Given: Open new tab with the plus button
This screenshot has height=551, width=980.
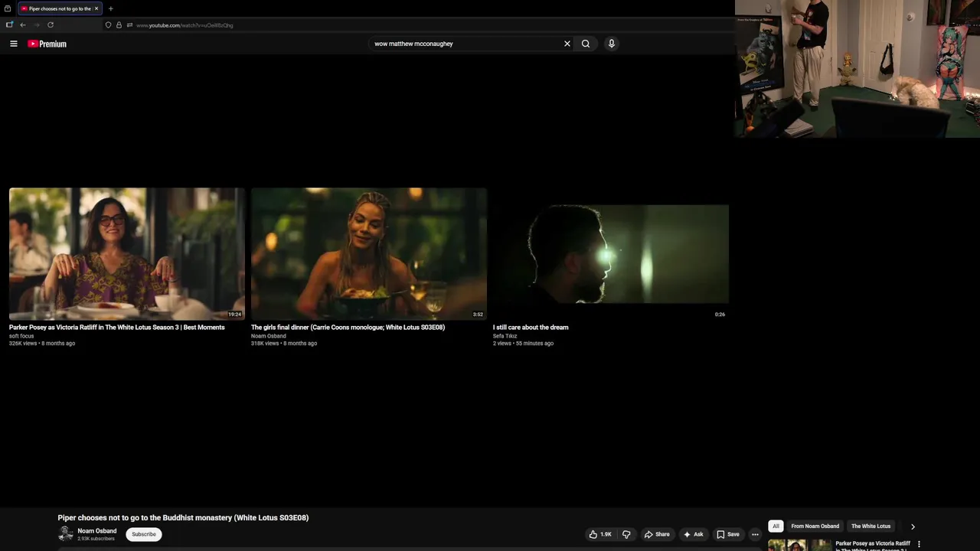Looking at the screenshot, I should (110, 8).
